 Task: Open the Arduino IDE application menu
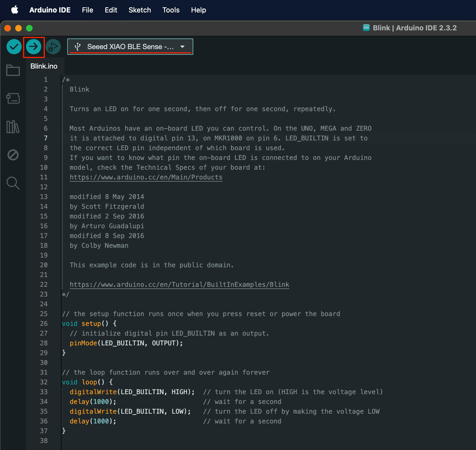[x=50, y=10]
